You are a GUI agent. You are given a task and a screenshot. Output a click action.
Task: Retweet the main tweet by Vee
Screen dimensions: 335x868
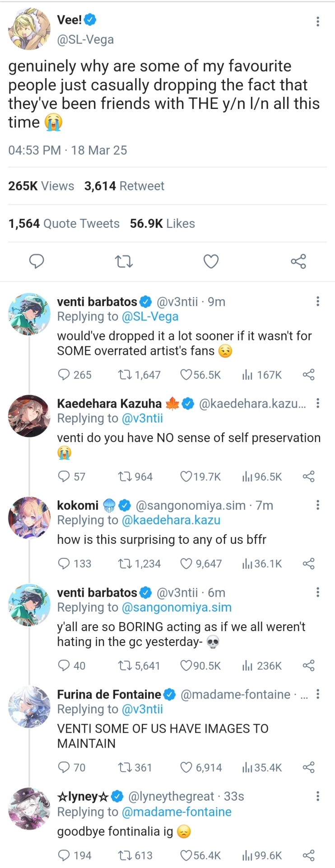(124, 261)
